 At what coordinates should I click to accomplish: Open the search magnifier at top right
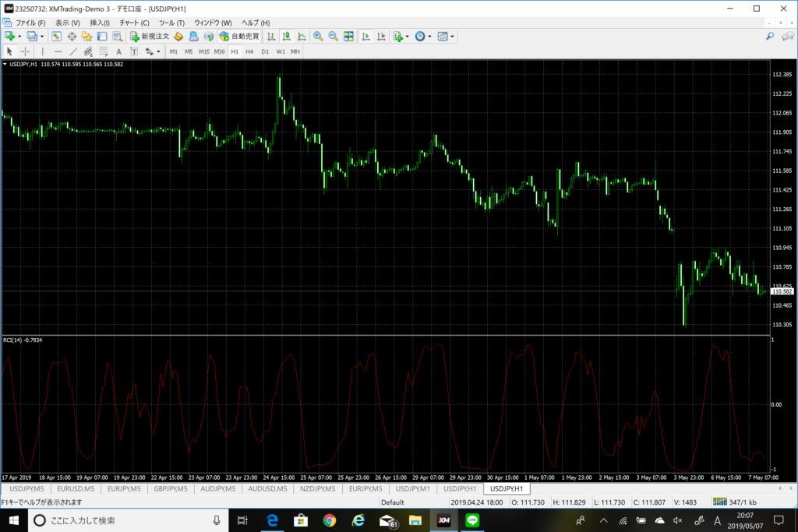pyautogui.click(x=770, y=36)
